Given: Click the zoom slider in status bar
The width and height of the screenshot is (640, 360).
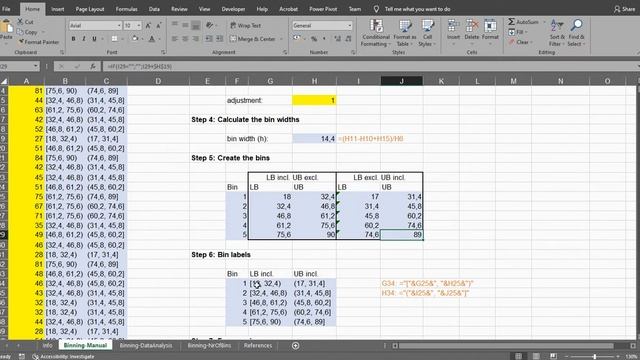Looking at the screenshot, I should click(x=594, y=357).
